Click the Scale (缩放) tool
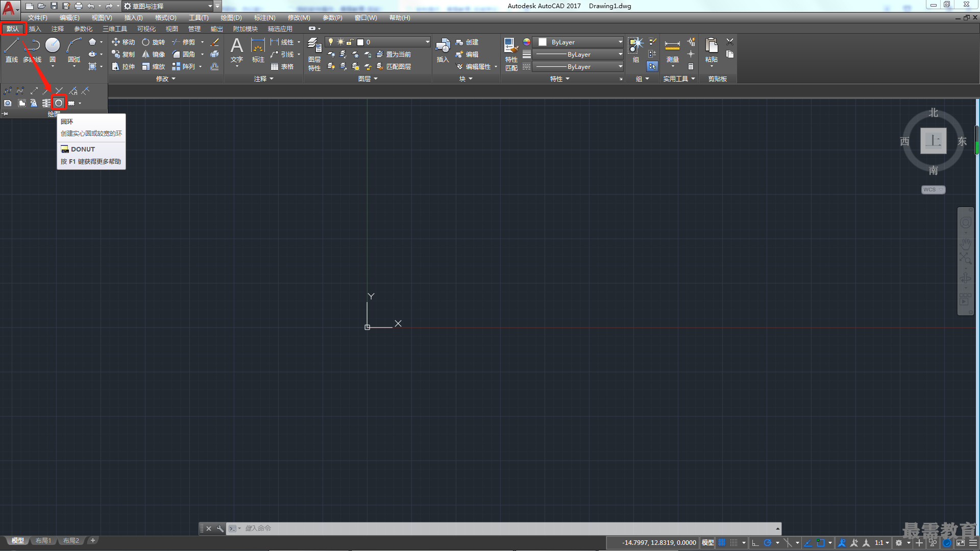Screen dimensions: 980x551 click(154, 66)
